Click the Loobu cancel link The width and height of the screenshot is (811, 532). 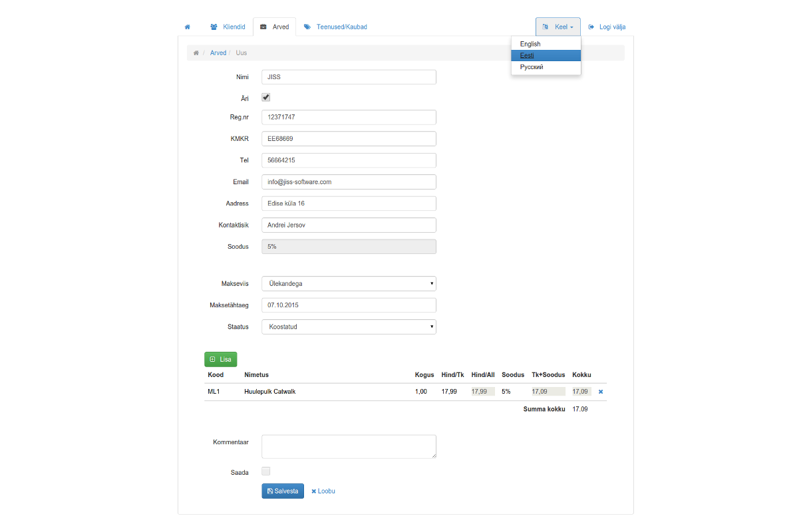click(323, 491)
